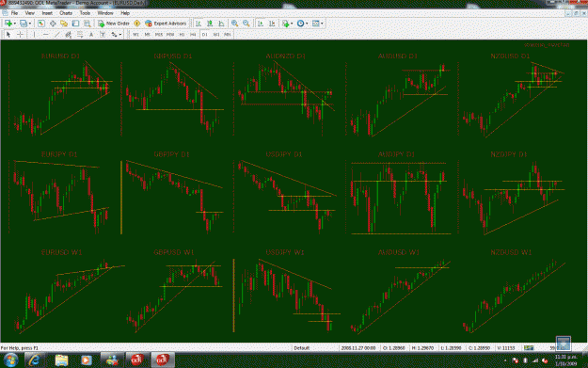Expand the New Chart dropdown arrow

point(15,24)
